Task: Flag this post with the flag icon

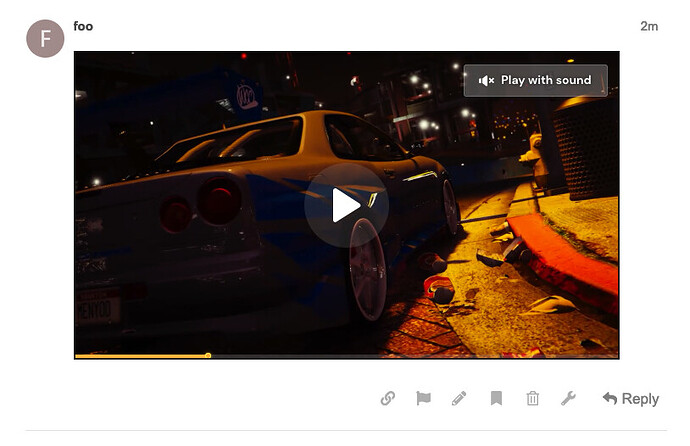Action: click(423, 398)
